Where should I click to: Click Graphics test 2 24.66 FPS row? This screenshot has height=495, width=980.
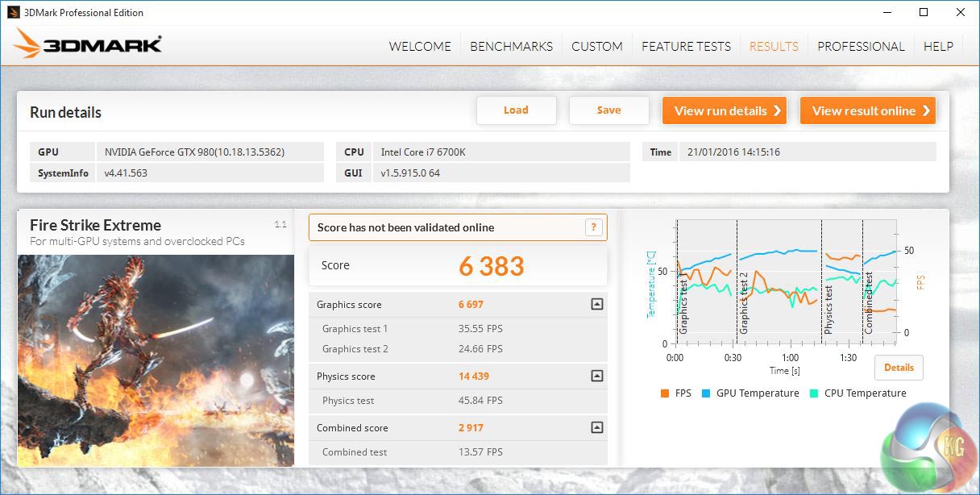[x=458, y=349]
